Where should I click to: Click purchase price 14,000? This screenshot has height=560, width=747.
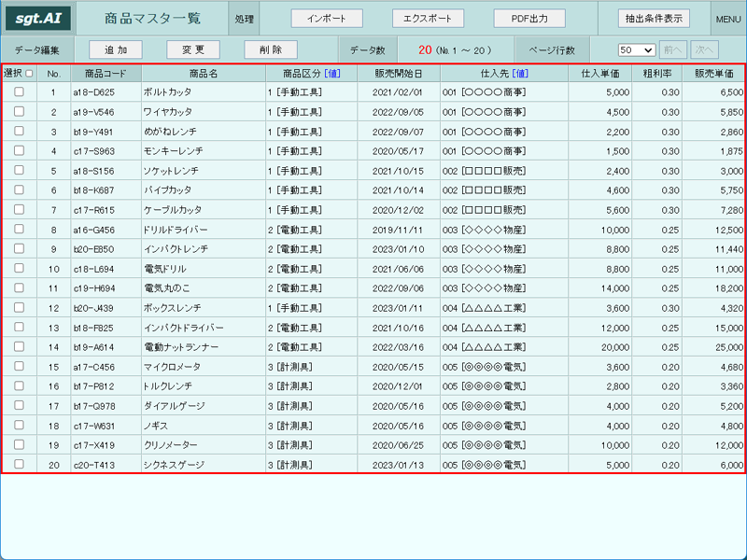(x=615, y=288)
